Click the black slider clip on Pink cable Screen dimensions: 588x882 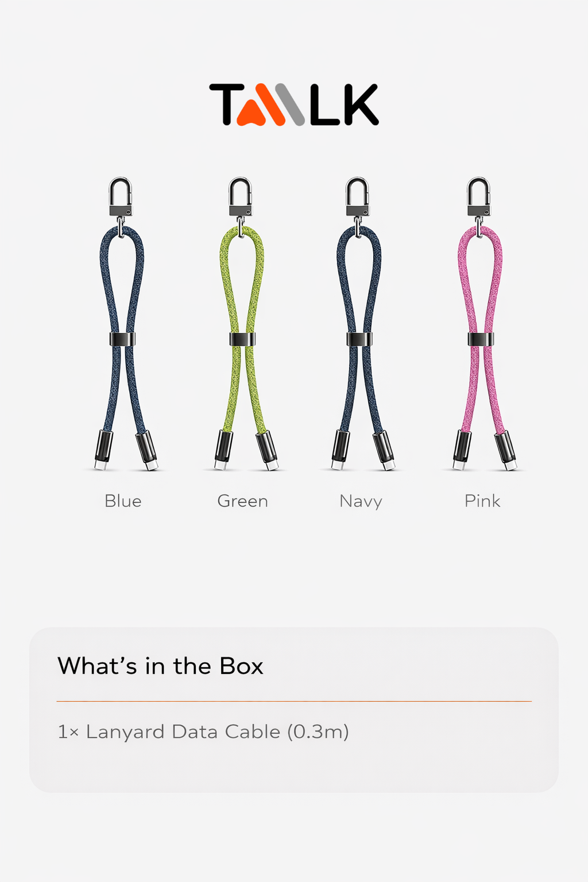(x=481, y=339)
